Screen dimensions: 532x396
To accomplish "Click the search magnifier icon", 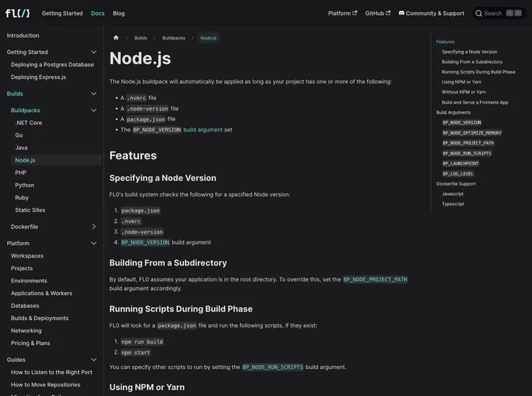I will click(x=479, y=13).
